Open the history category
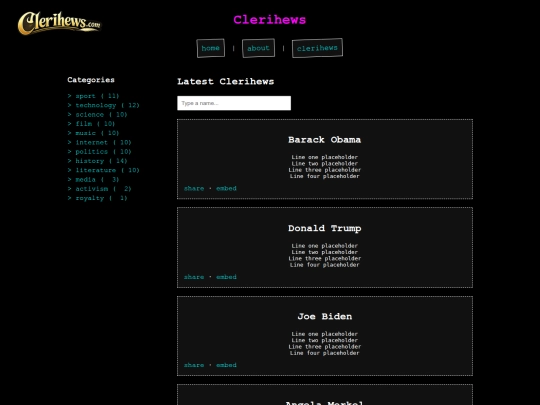The height and width of the screenshot is (405, 540). pos(97,161)
